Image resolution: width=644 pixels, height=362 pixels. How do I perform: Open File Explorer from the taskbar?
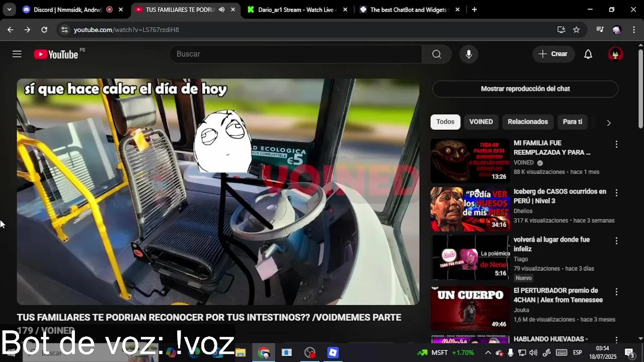[x=240, y=352]
